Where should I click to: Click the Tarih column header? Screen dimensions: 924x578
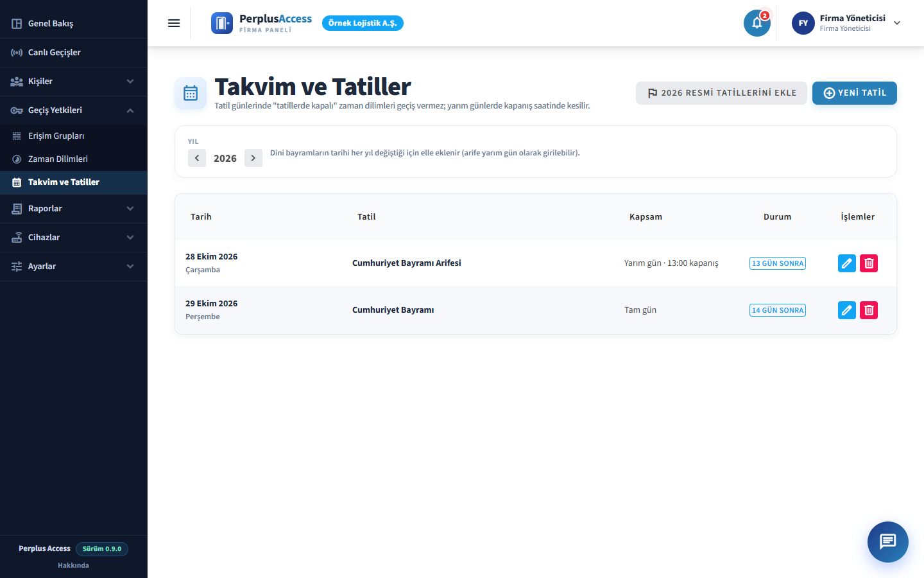(x=201, y=217)
